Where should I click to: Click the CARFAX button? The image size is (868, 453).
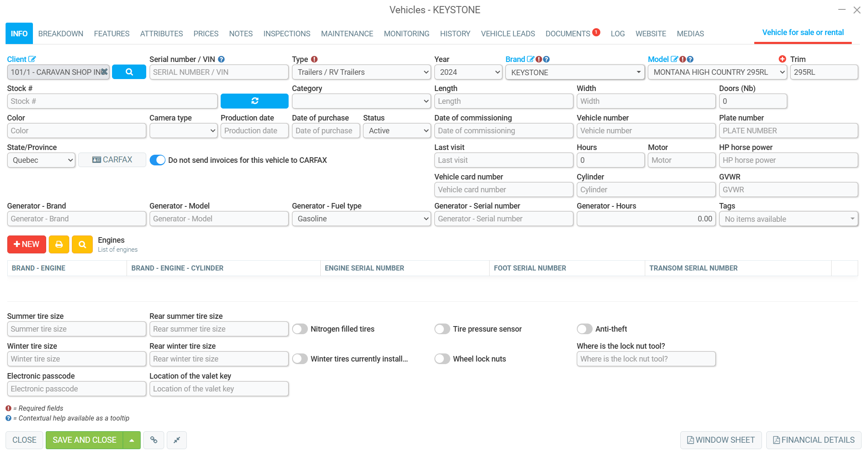[x=112, y=160]
